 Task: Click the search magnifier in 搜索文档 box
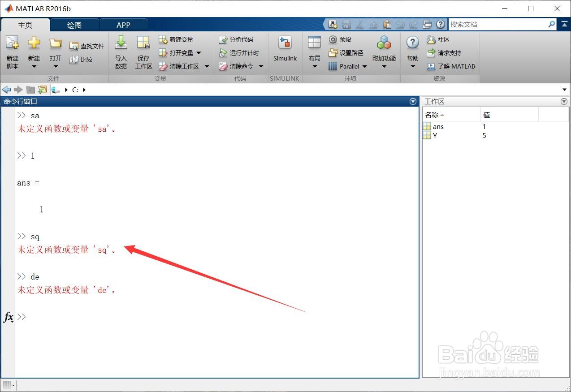coord(552,24)
